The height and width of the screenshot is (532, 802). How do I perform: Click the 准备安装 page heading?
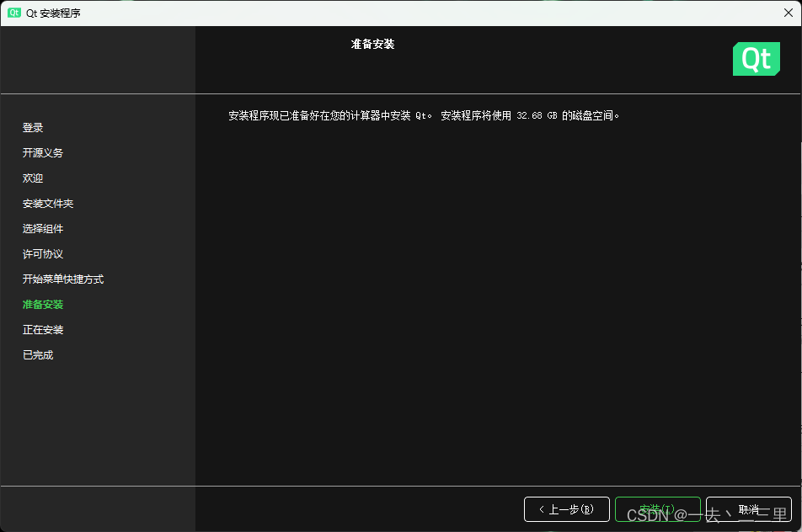(x=373, y=45)
